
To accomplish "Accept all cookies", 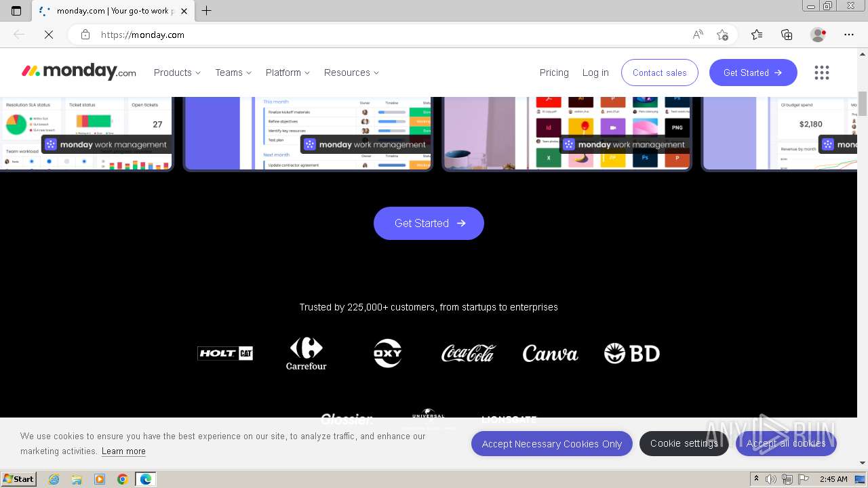I will pyautogui.click(x=786, y=443).
